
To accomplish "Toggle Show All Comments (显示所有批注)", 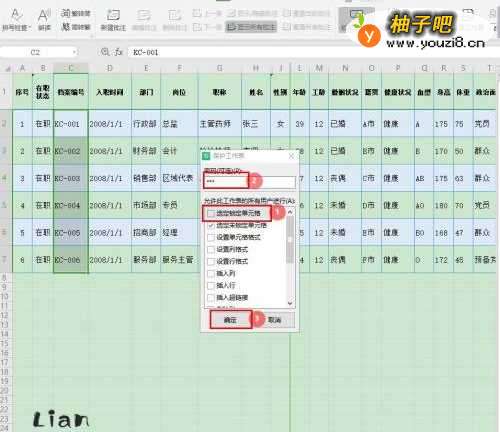I will (251, 27).
